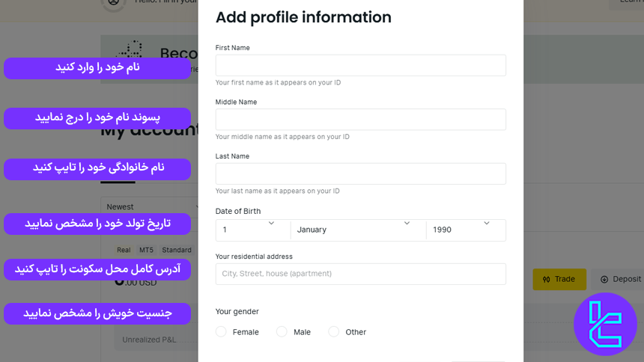Click the Last Name input field

361,174
